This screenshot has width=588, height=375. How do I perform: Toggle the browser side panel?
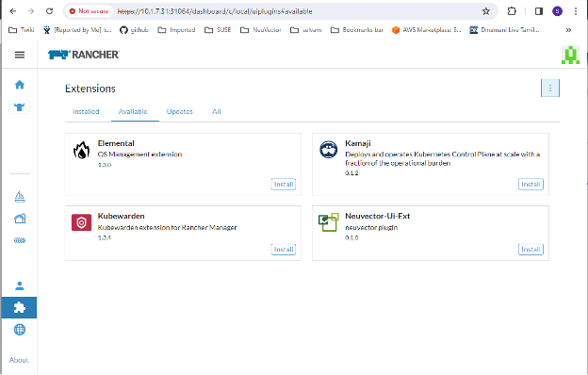pos(539,11)
